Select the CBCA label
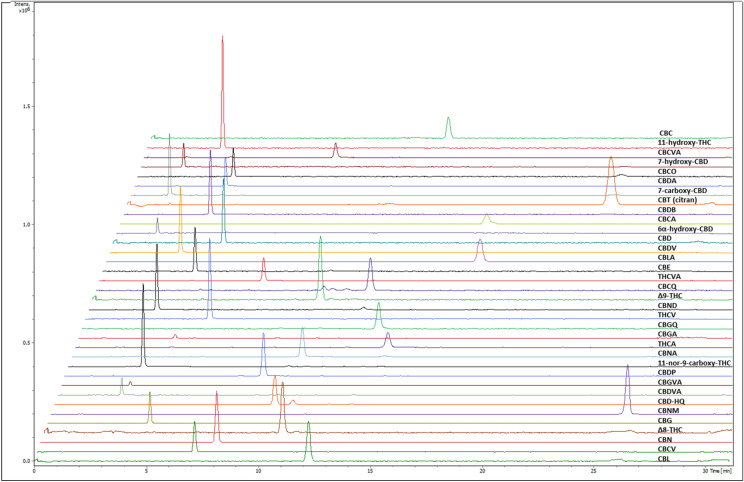This screenshot has height=482, width=744. tap(667, 219)
